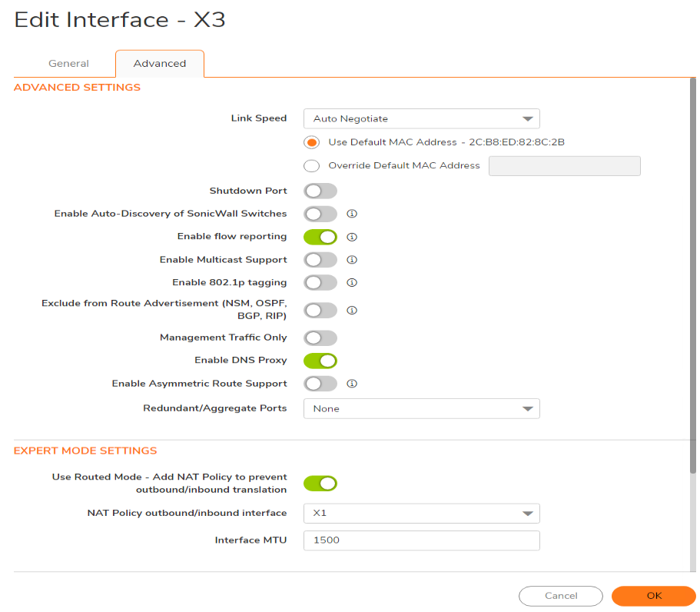Open the Link Speed dropdown
Image resolution: width=700 pixels, height=612 pixels.
pos(421,119)
